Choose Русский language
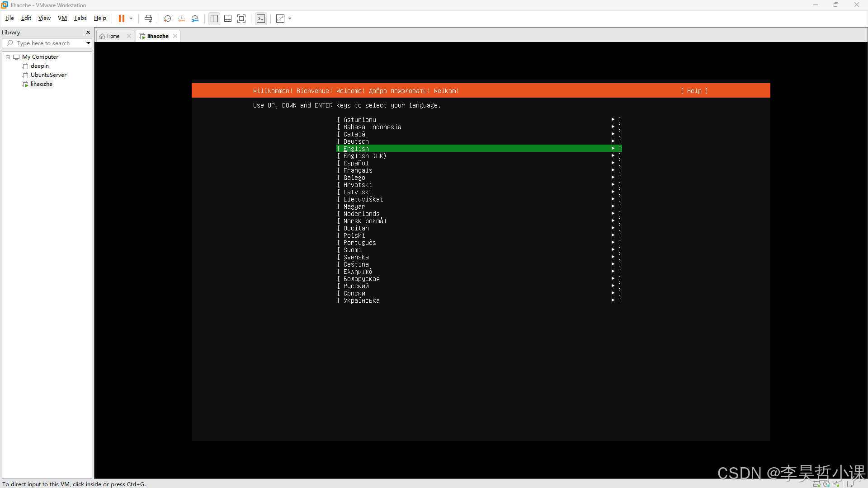Screen dimensions: 868x488 [479, 286]
